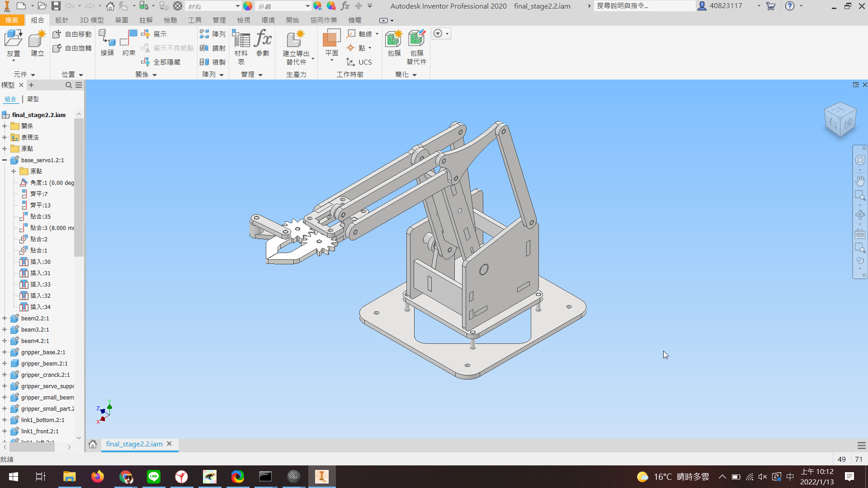The width and height of the screenshot is (868, 488).
Task: Expand the 關係 panel dropdown arrow
Action: (x=155, y=75)
